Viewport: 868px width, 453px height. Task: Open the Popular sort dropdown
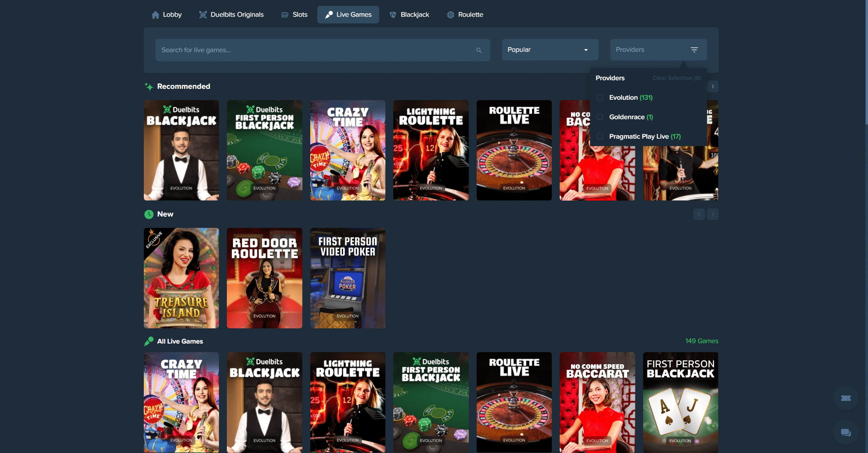[x=548, y=49]
